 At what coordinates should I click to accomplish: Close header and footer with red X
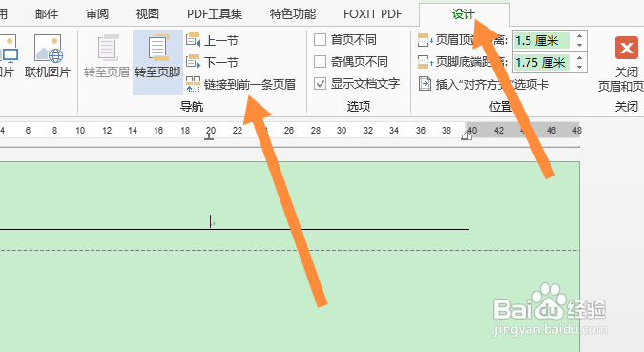tap(626, 48)
